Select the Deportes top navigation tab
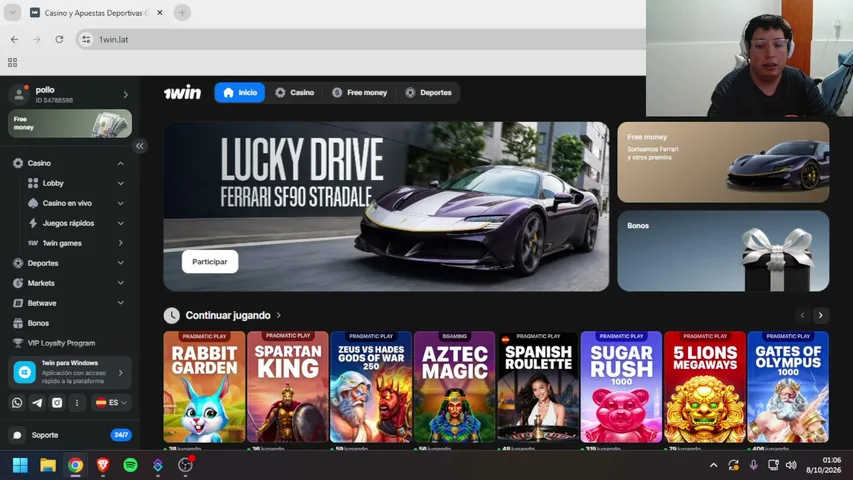The width and height of the screenshot is (853, 480). (x=429, y=93)
